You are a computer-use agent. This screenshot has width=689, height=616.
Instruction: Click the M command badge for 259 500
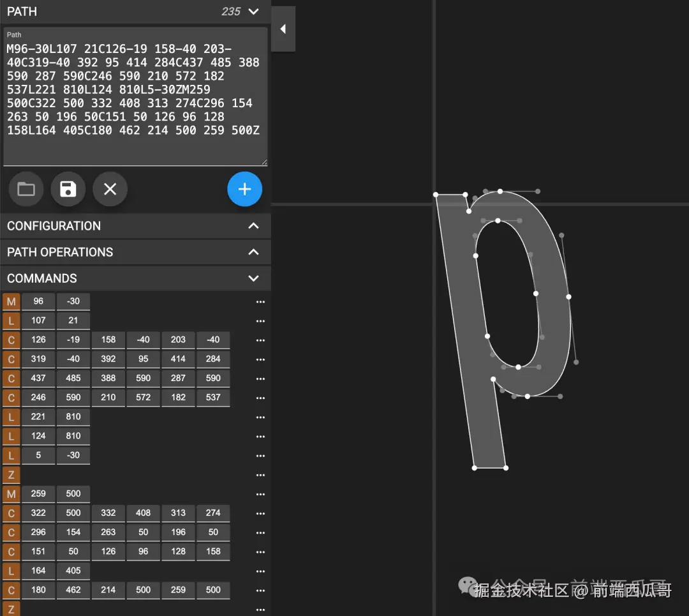(x=11, y=494)
